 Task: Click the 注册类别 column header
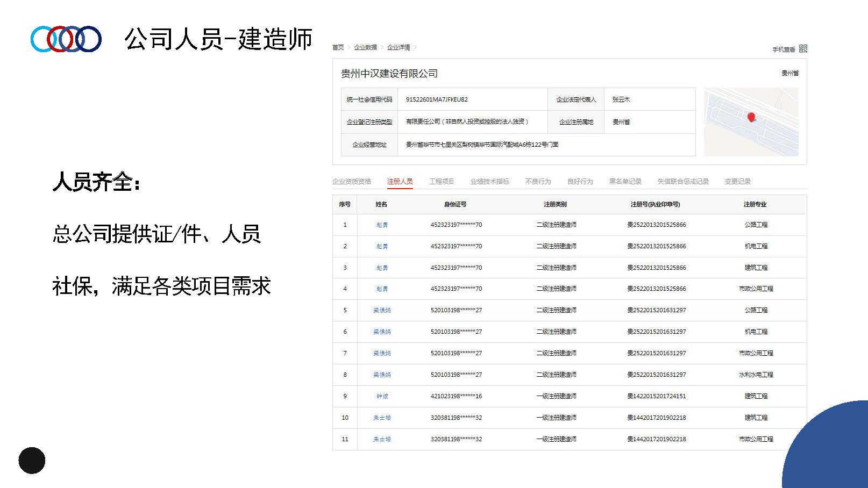[x=555, y=205]
